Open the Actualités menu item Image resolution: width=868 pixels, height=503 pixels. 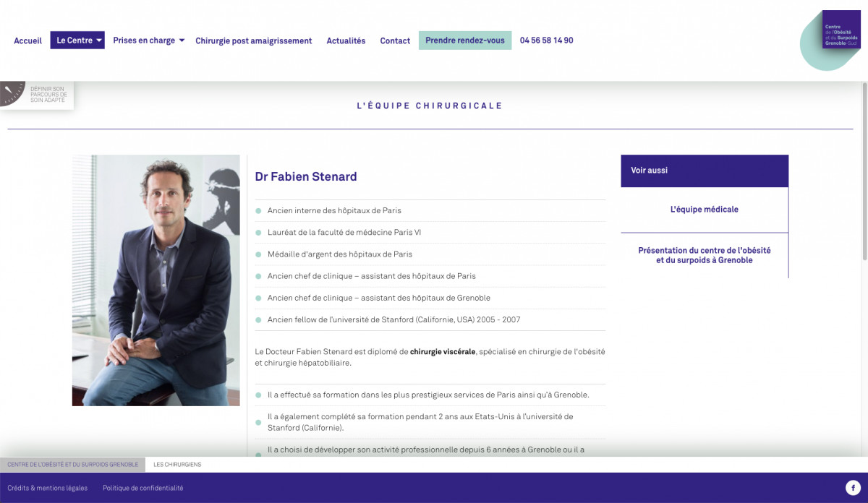(x=346, y=41)
